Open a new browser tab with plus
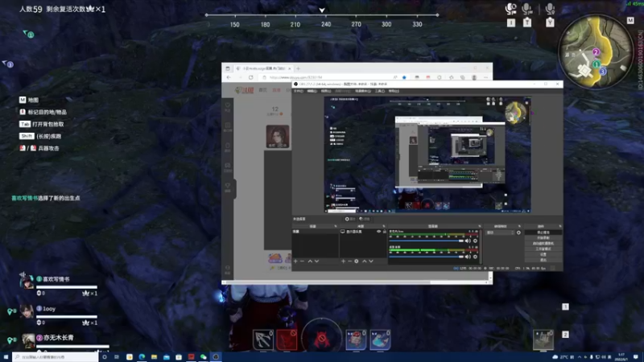 pos(298,68)
